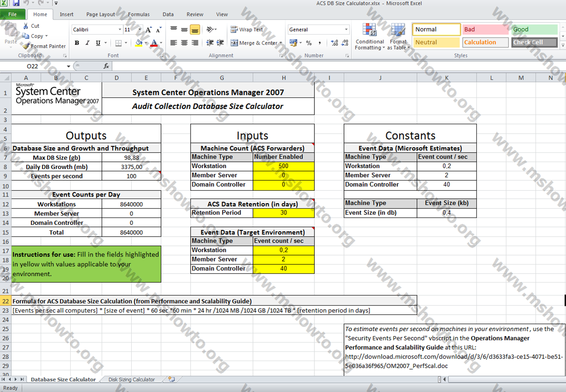Apply the Calculation cell style
Screen dimensions: 566x392
tap(486, 42)
